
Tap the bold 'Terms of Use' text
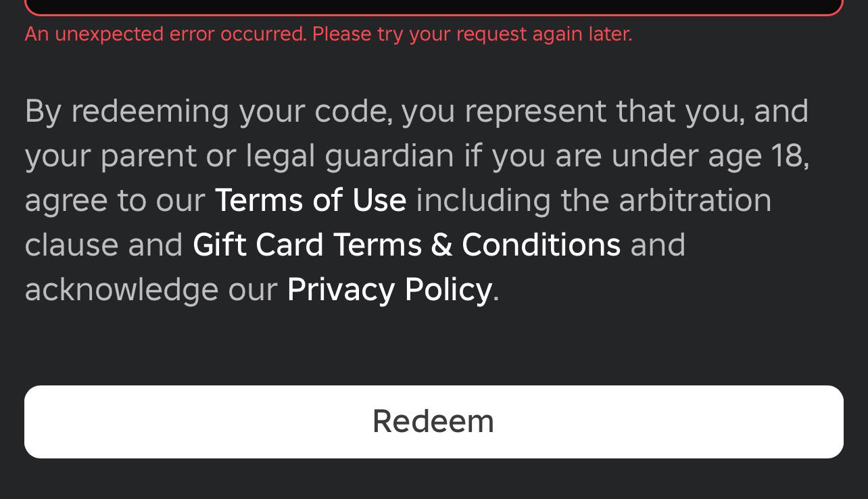point(310,200)
